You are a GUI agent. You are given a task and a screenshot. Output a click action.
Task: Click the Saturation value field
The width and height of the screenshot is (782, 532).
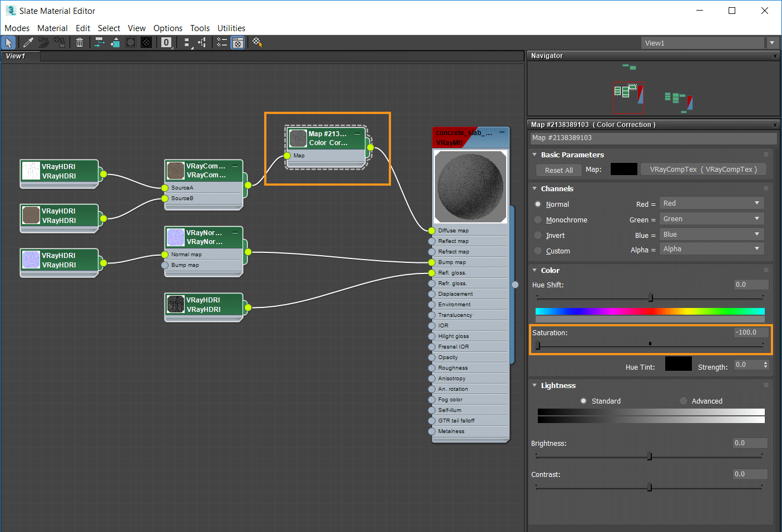point(751,332)
